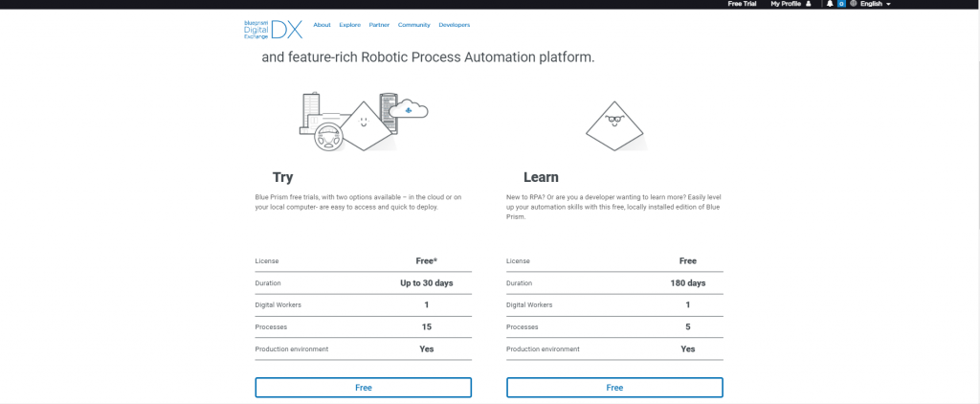Click the Processes value '5' under Learn
This screenshot has height=404, width=980.
point(687,327)
